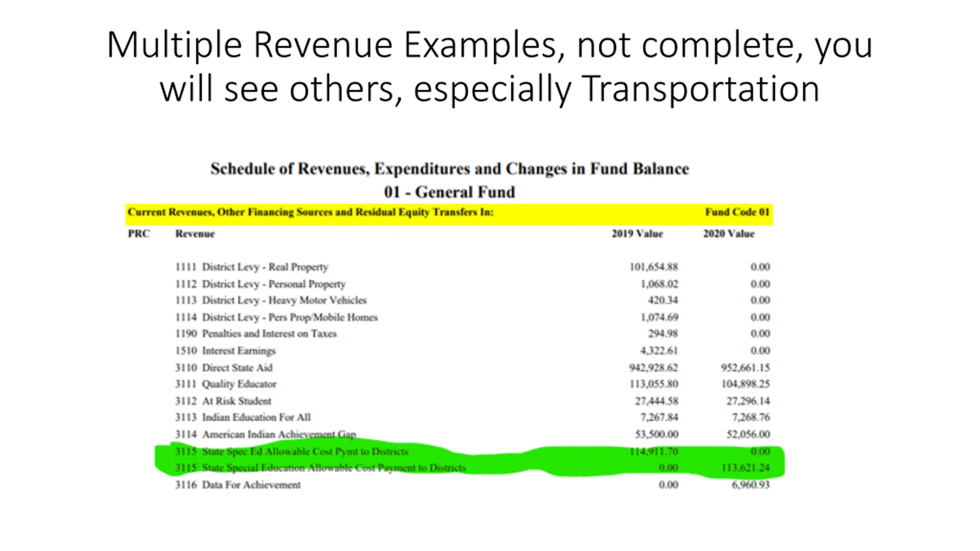Select row '3116 Data For Achievement'
Viewport: 980px width, 551px height.
[472, 485]
